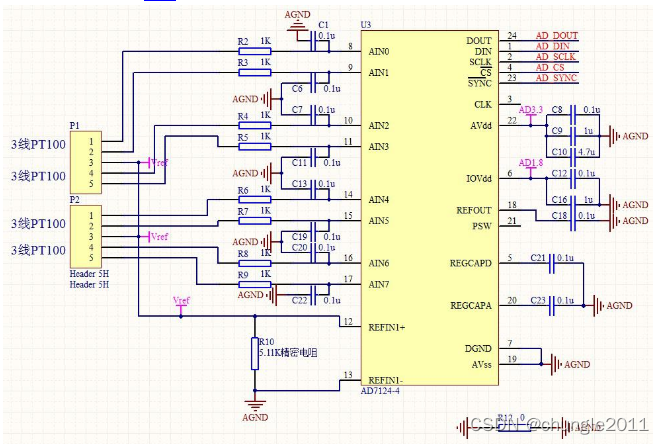Select capacitor C19 symbol
Screen dimensions: 664x444
313,231
